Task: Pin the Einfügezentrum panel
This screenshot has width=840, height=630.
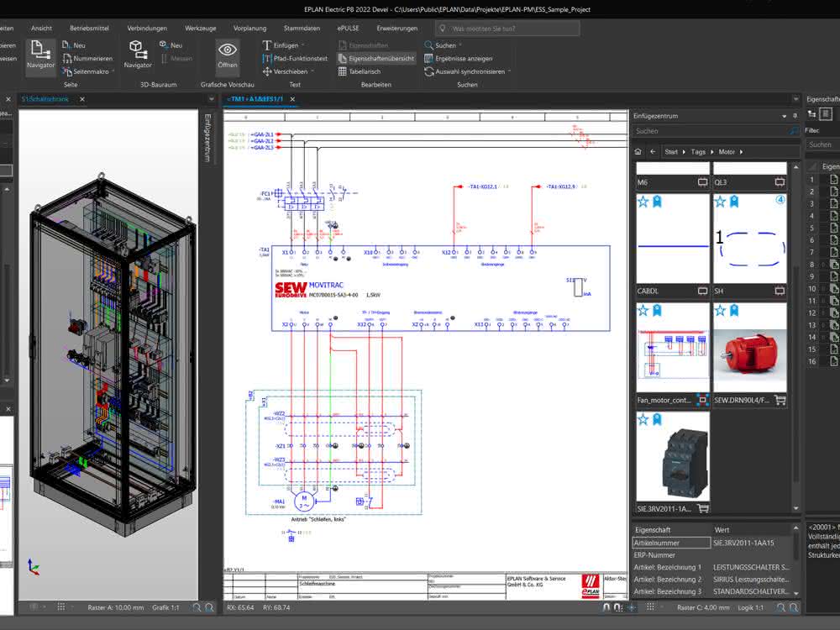Action: pos(795,116)
